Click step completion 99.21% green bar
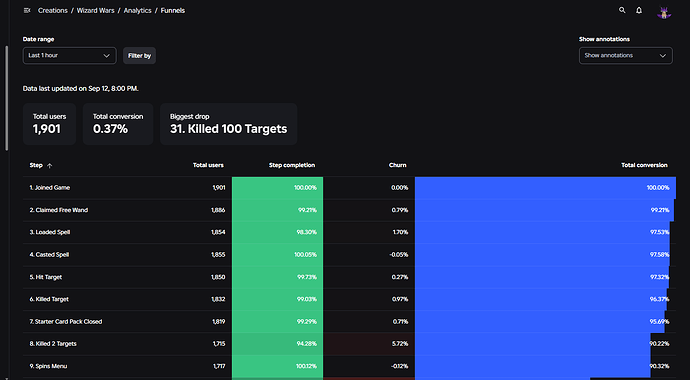Screen dimensions: 690x380 277,210
